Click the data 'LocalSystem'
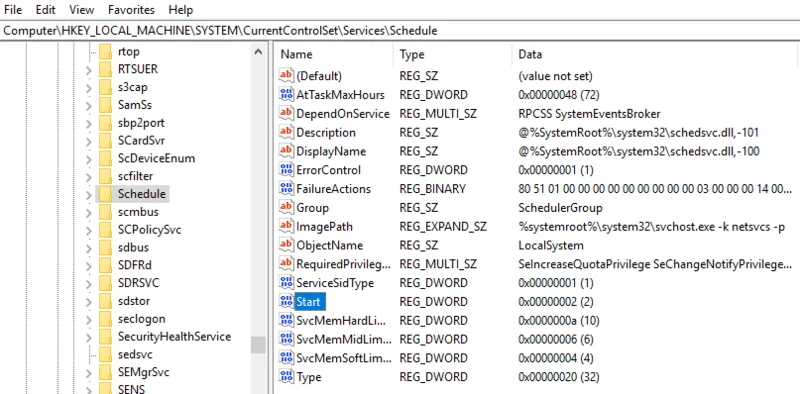This screenshot has height=394, width=800. coord(551,245)
